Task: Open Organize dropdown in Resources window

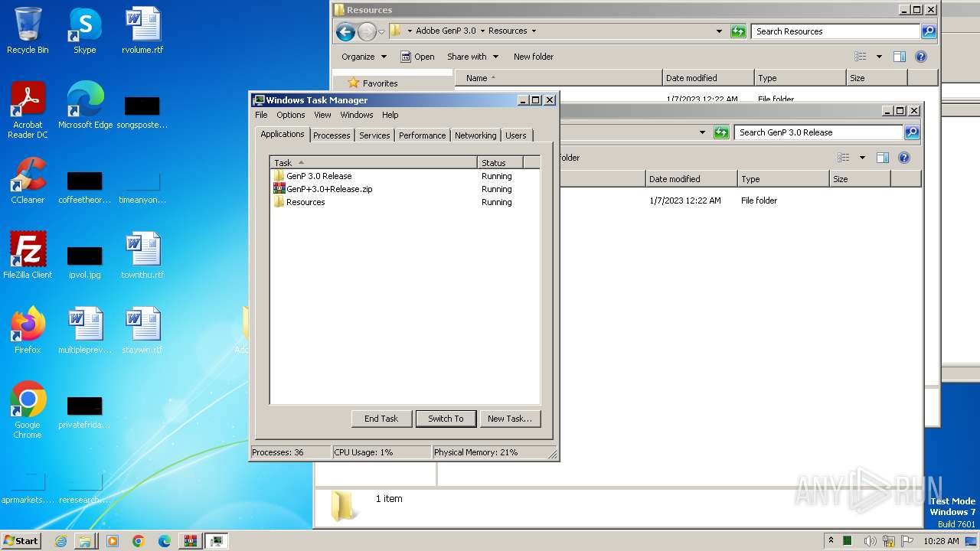Action: 363,57
